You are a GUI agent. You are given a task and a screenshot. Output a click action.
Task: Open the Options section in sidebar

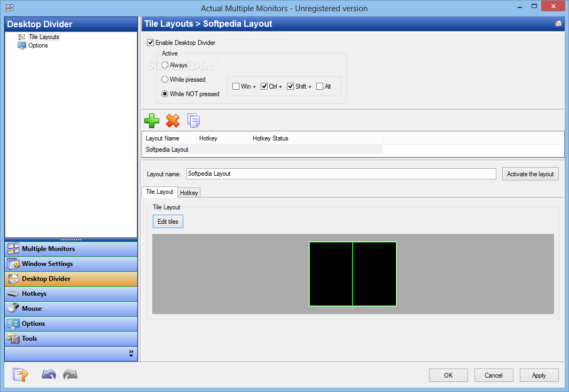pyautogui.click(x=71, y=324)
